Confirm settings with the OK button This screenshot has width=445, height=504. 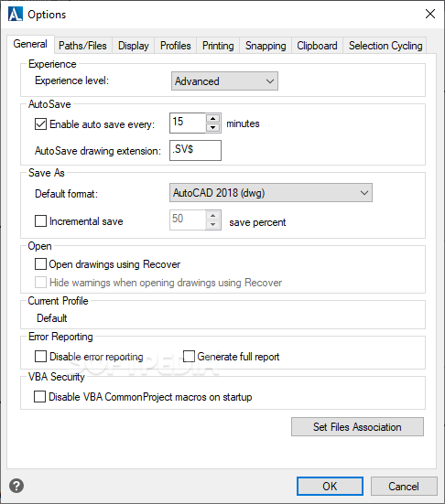click(x=330, y=486)
